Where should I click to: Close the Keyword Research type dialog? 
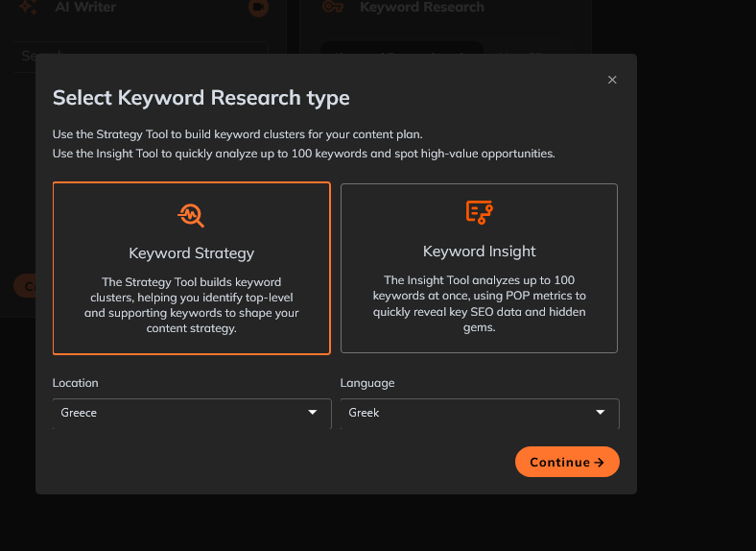[x=612, y=80]
